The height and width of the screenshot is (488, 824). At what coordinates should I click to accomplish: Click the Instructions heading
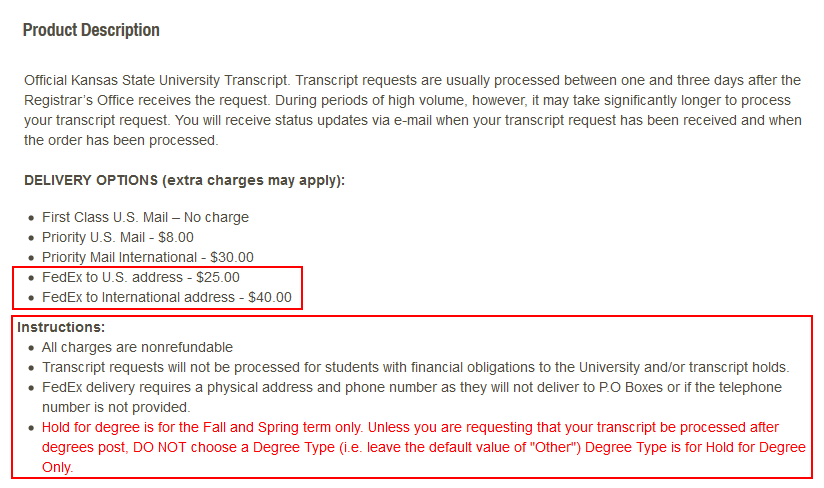61,327
